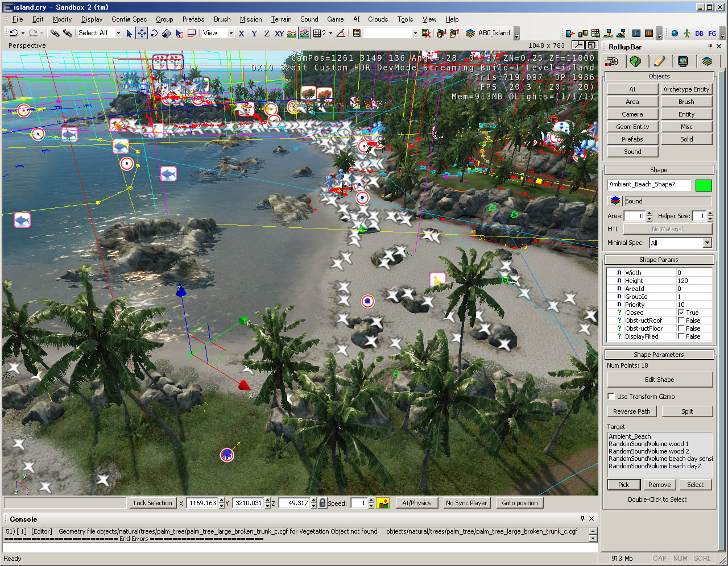This screenshot has width=728, height=566.
Task: Uncheck the Closed shape parameter
Action: [681, 313]
